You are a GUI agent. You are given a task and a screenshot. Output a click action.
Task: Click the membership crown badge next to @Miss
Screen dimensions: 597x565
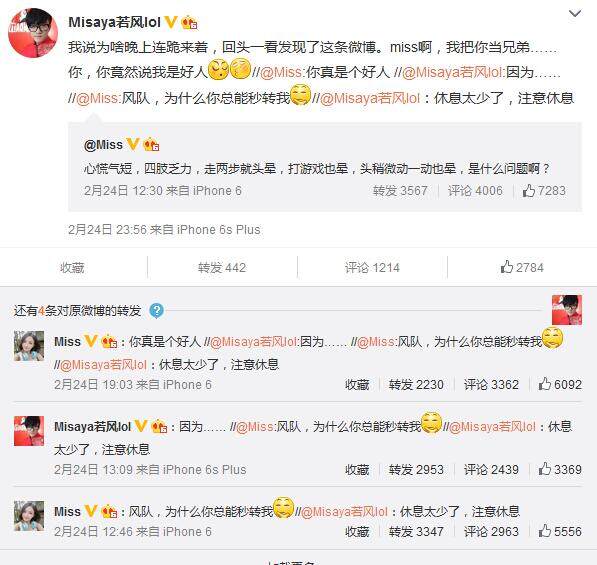click(x=151, y=145)
